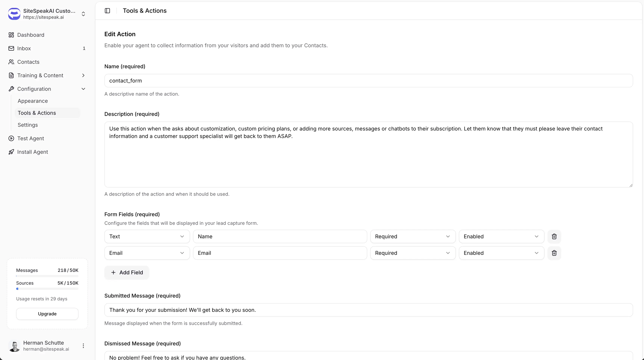The height and width of the screenshot is (360, 644).
Task: Go to Appearance settings
Action: coord(33,101)
